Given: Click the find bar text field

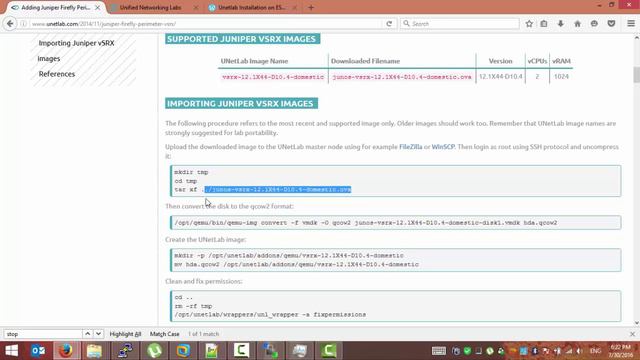Looking at the screenshot, I should click(x=43, y=334).
